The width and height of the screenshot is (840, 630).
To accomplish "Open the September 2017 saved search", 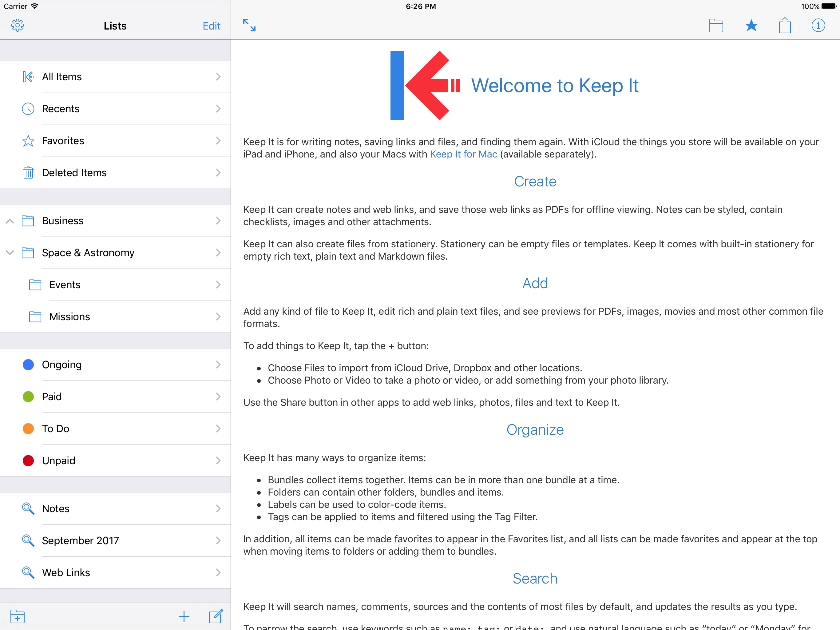I will [x=115, y=540].
